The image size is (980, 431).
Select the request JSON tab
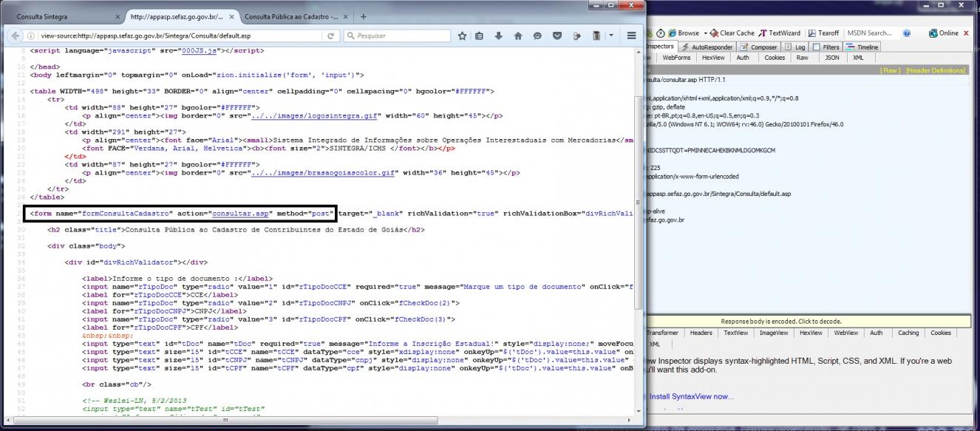(831, 58)
